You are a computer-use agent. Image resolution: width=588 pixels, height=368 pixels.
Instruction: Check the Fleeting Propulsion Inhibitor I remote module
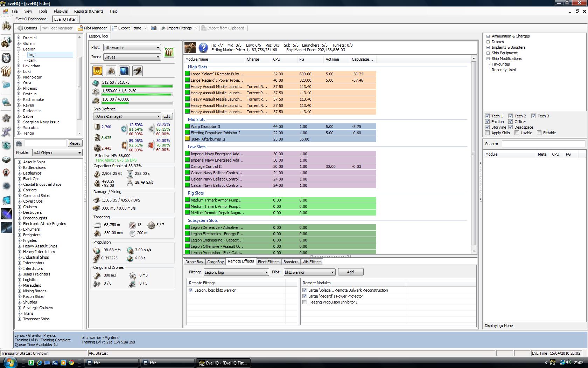305,302
